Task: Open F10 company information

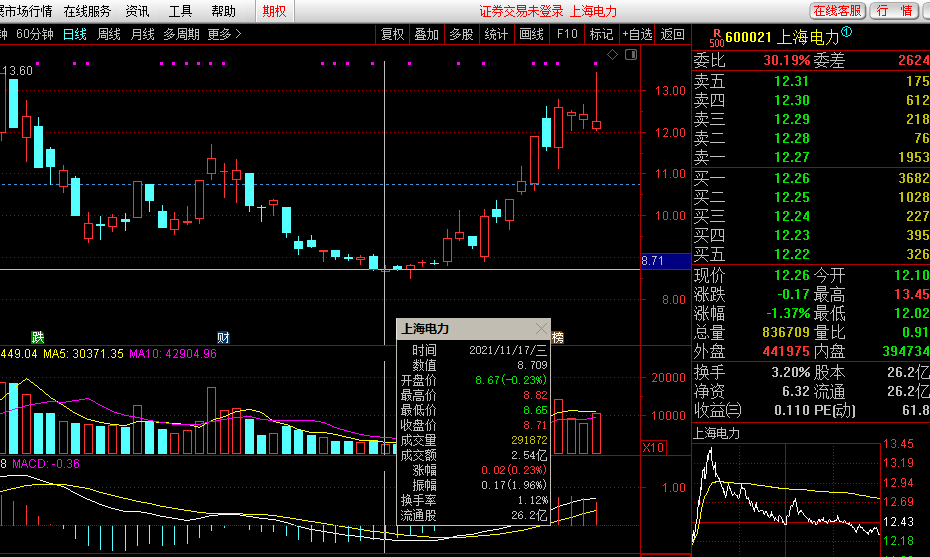Action: coord(567,34)
